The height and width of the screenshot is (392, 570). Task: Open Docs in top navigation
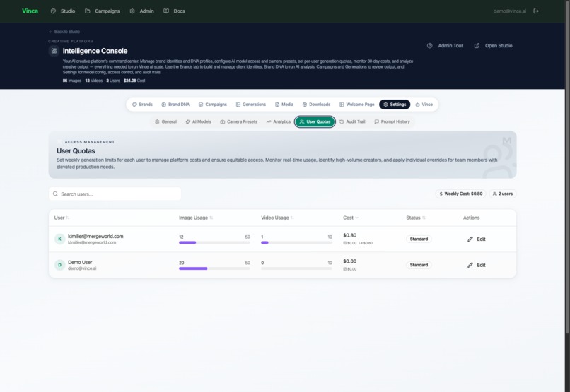pos(174,11)
